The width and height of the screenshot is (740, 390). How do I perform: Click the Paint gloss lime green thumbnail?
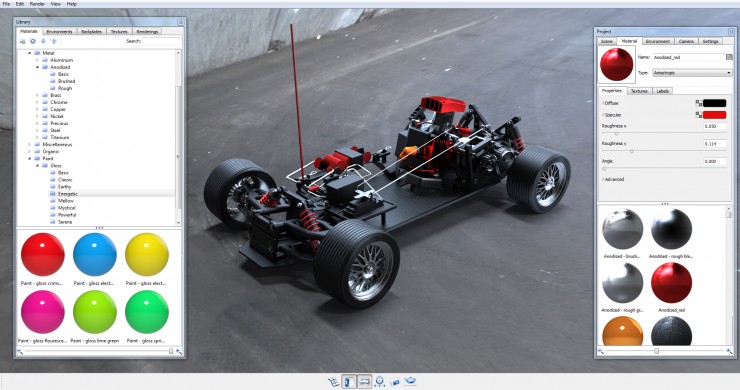(x=95, y=312)
